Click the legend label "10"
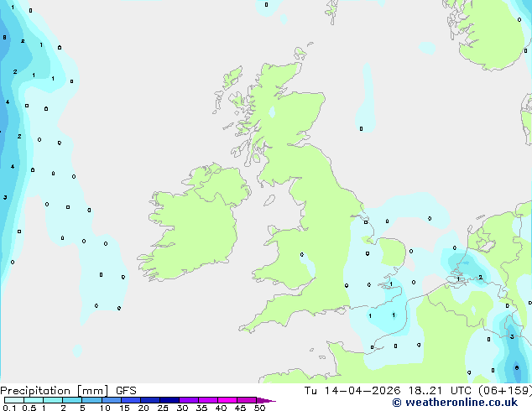 (105, 408)
